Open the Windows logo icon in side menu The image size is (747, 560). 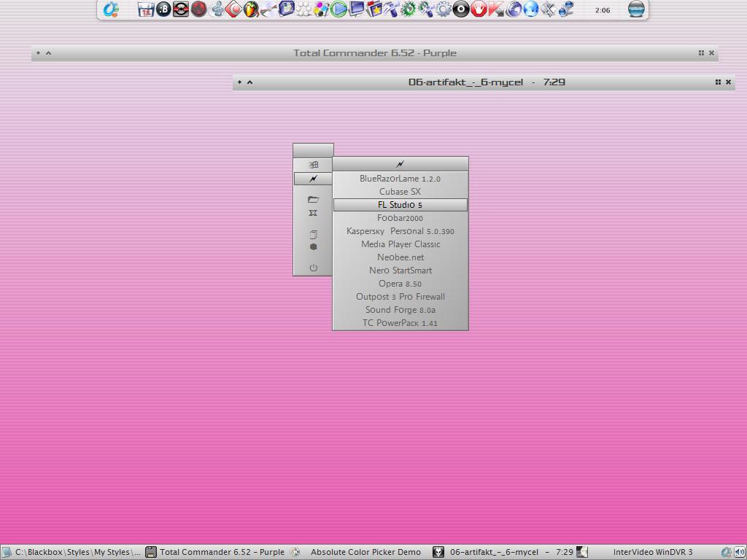click(313, 165)
